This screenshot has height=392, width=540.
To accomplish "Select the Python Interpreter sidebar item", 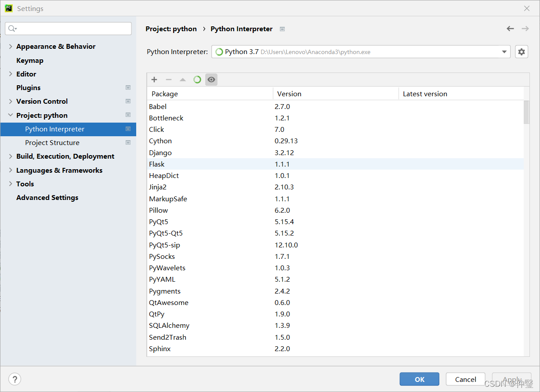I will point(55,129).
